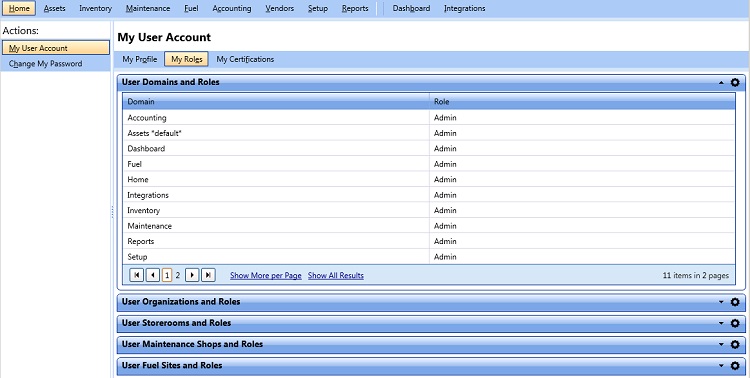
Task: Switch to the My Profile tab
Action: click(x=140, y=59)
